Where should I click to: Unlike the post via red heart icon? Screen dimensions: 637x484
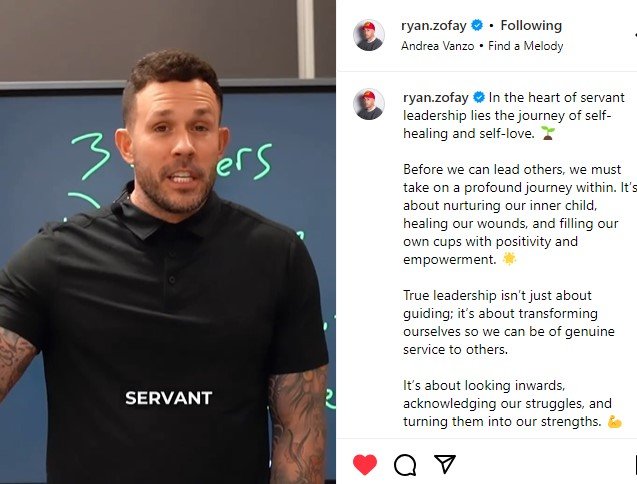[x=365, y=464]
